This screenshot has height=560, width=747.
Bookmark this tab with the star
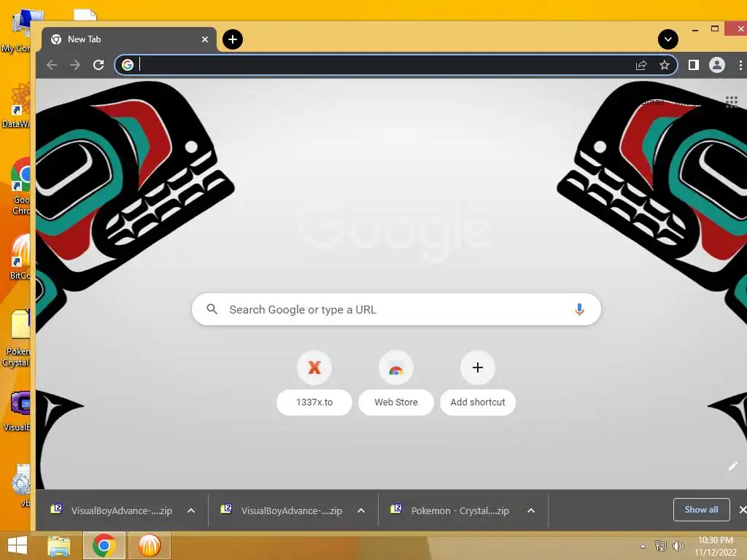(665, 65)
